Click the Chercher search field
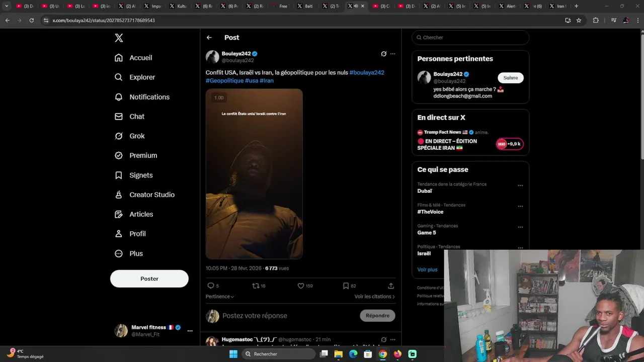Screen dimensions: 644x362 pos(470,37)
